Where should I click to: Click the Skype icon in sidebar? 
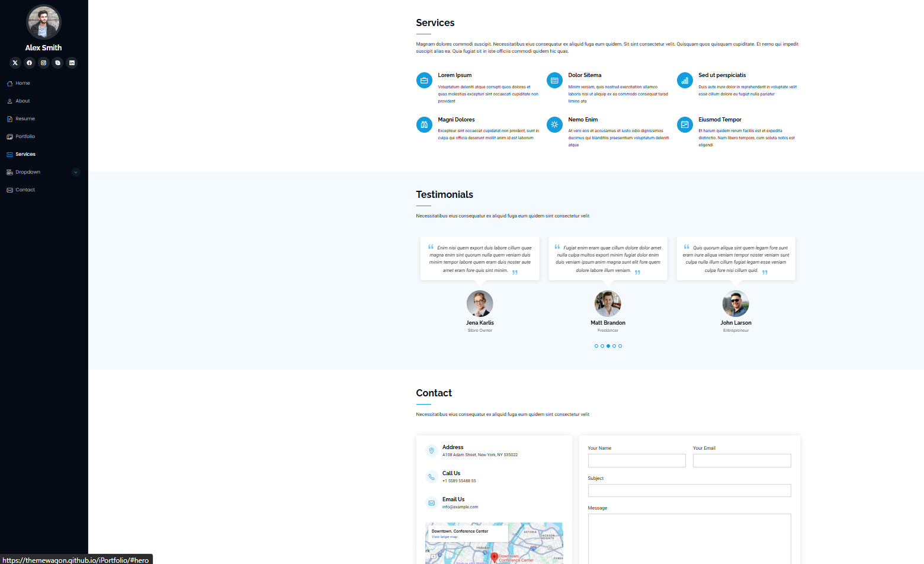pos(57,63)
